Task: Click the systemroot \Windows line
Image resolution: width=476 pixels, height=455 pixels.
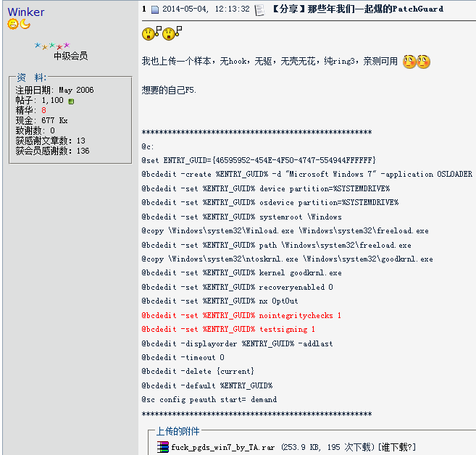Action: point(242,217)
